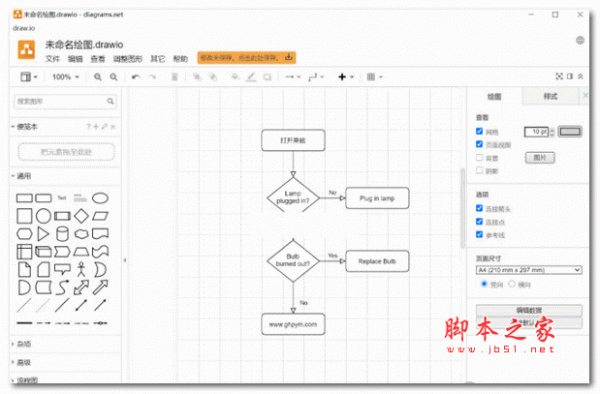Click the orange unsaved changes save button
This screenshot has width=600, height=394.
[246, 58]
